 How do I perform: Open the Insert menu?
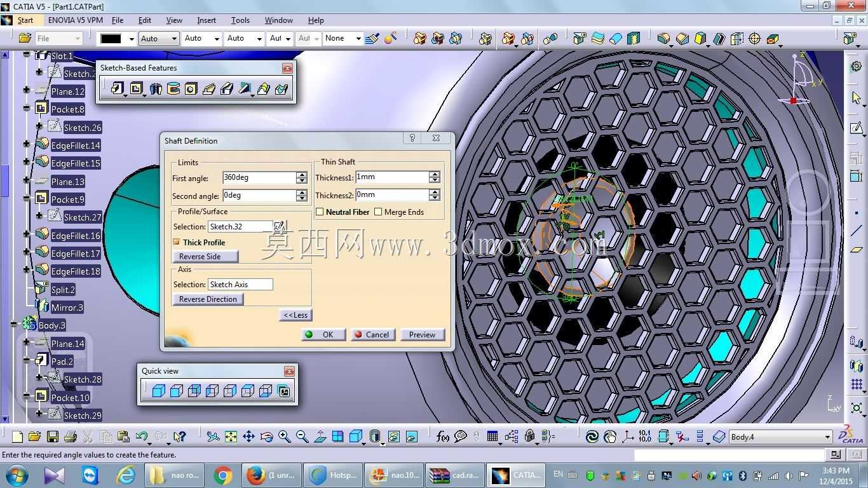207,20
